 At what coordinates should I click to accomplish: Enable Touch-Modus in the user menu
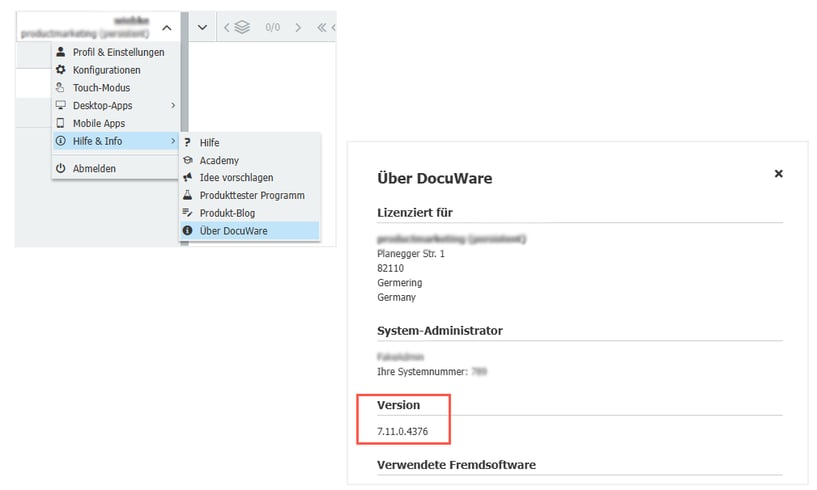[x=101, y=88]
